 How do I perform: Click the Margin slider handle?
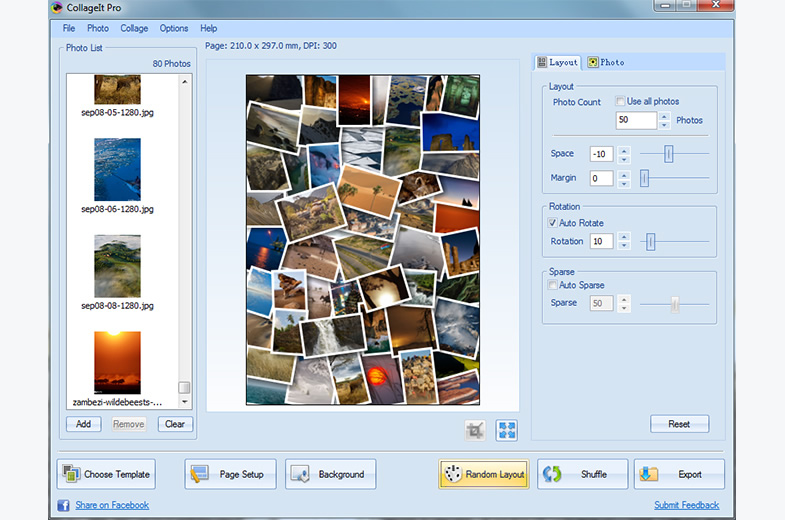[x=645, y=179]
